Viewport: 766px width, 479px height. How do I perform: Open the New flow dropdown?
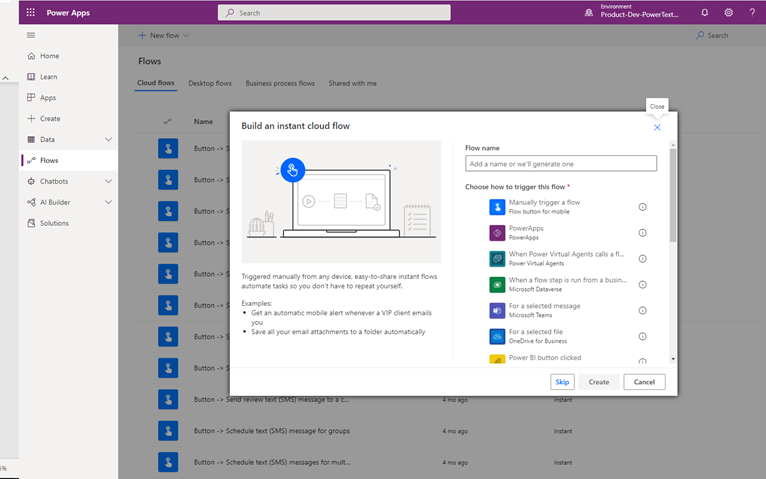(163, 36)
